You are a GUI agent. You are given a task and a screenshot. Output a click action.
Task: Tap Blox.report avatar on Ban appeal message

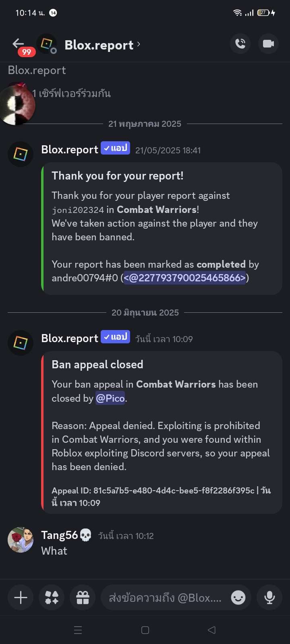(21, 343)
